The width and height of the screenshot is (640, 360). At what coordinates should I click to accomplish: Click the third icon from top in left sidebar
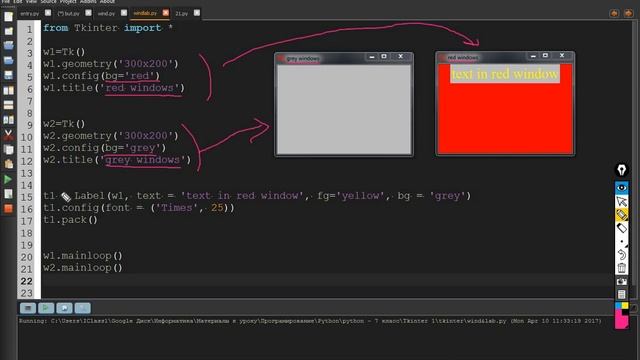pos(8,46)
